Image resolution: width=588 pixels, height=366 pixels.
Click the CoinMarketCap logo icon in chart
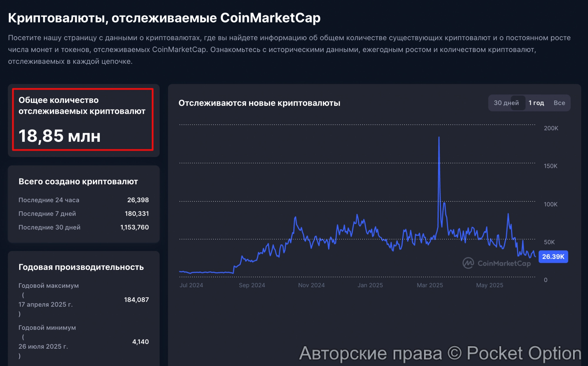coord(468,263)
